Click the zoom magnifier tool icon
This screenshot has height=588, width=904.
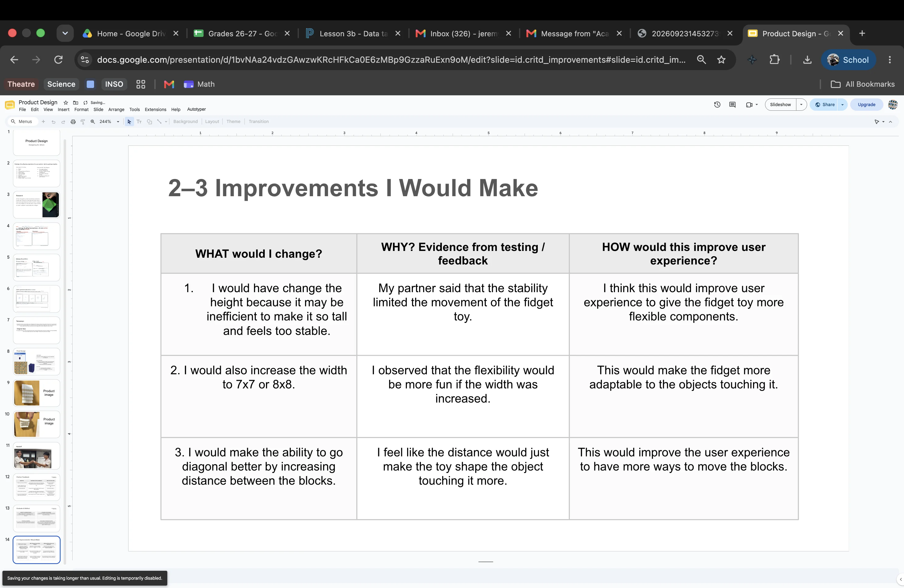pos(93,121)
